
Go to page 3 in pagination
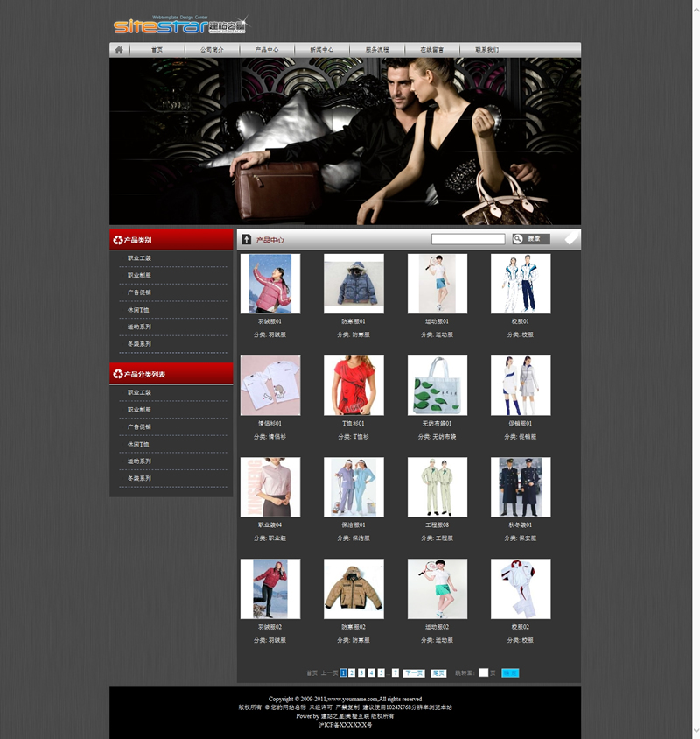click(x=361, y=672)
